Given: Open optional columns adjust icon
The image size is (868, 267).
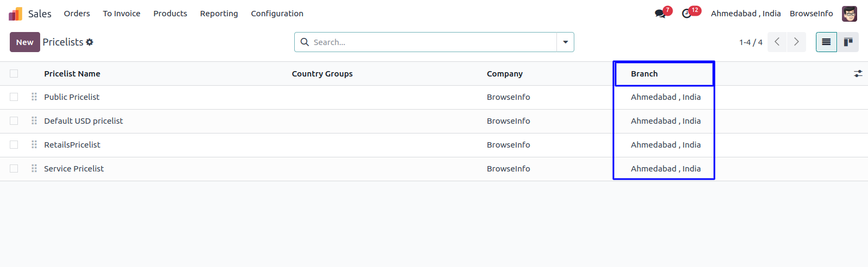Looking at the screenshot, I should tap(858, 73).
